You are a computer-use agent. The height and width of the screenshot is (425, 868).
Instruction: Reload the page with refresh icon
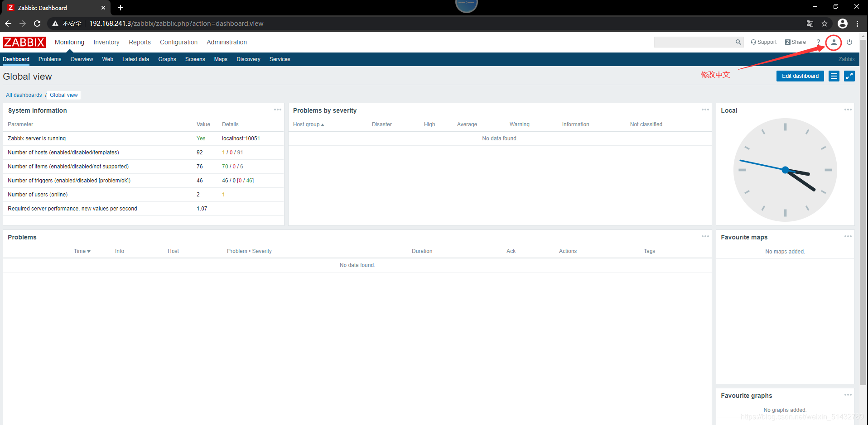click(37, 24)
